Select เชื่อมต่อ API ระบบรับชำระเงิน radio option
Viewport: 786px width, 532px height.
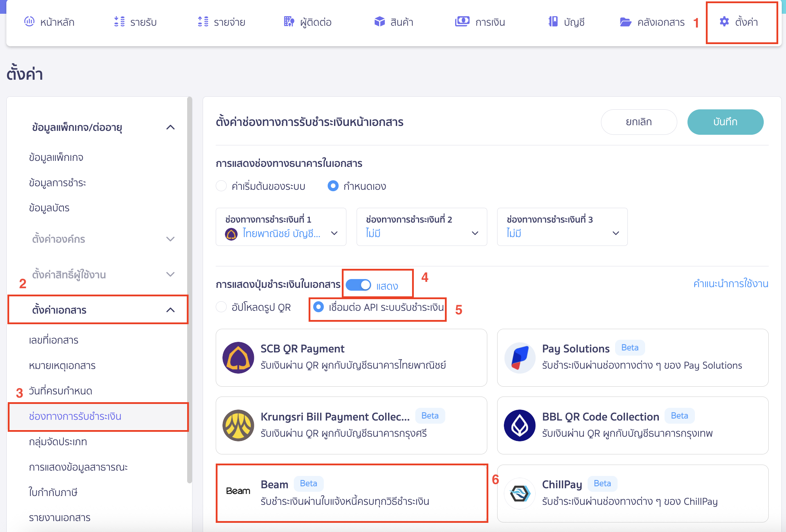(x=318, y=307)
